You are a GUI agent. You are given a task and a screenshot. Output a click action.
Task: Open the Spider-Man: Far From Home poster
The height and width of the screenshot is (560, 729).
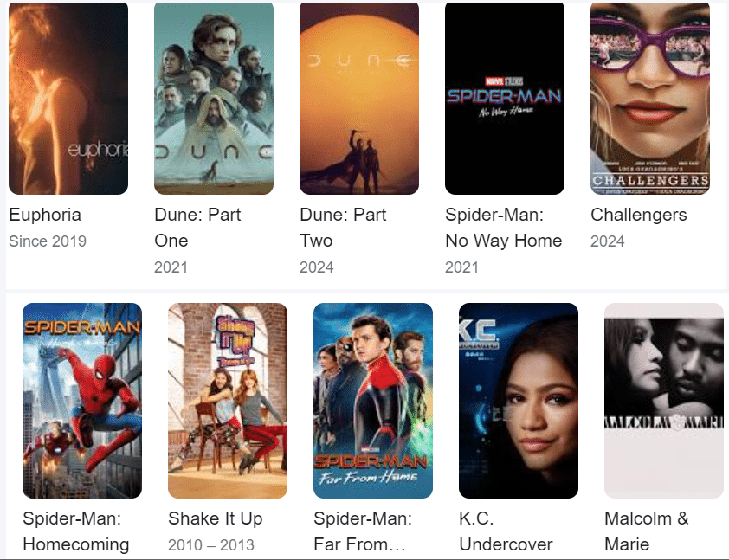[x=373, y=401]
